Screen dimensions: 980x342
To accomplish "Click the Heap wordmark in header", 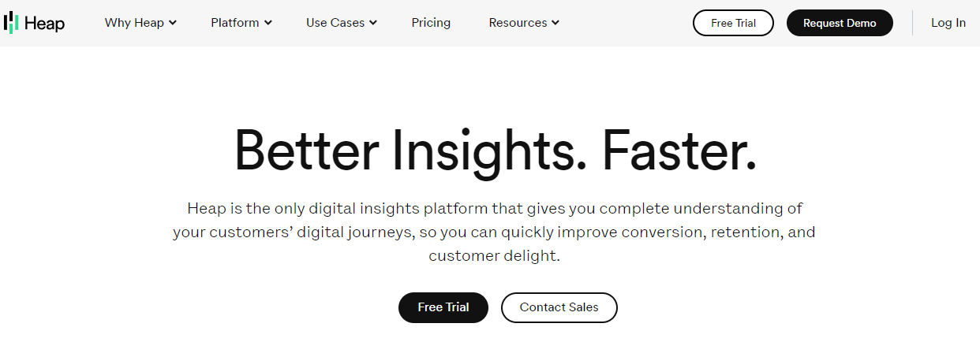I will coord(44,24).
